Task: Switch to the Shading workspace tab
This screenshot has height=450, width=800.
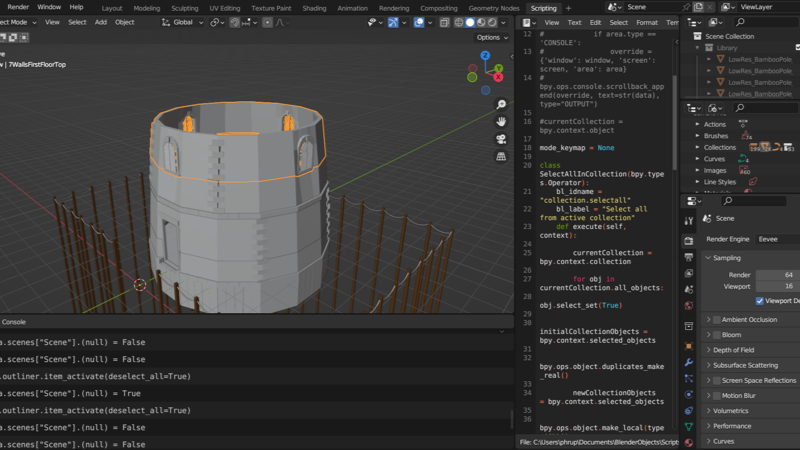Action: [x=314, y=7]
